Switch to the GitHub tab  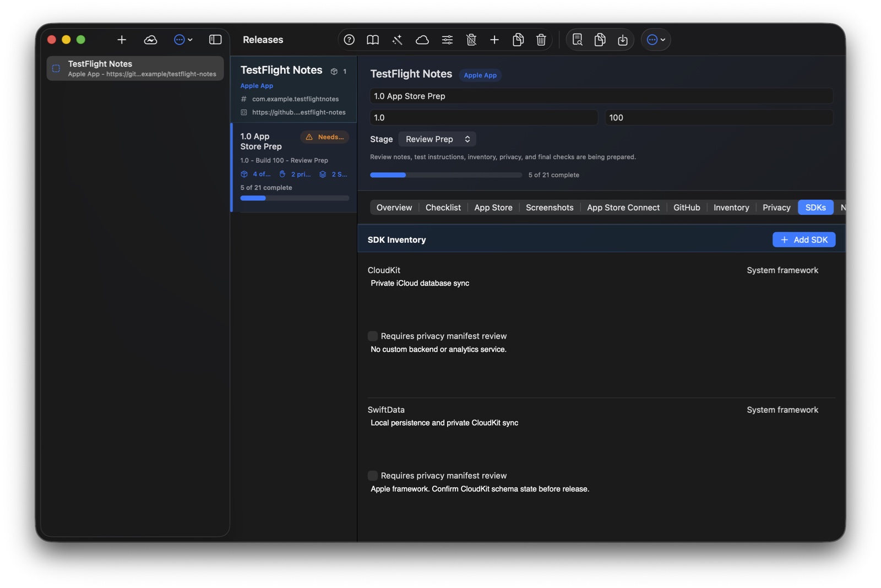(687, 208)
